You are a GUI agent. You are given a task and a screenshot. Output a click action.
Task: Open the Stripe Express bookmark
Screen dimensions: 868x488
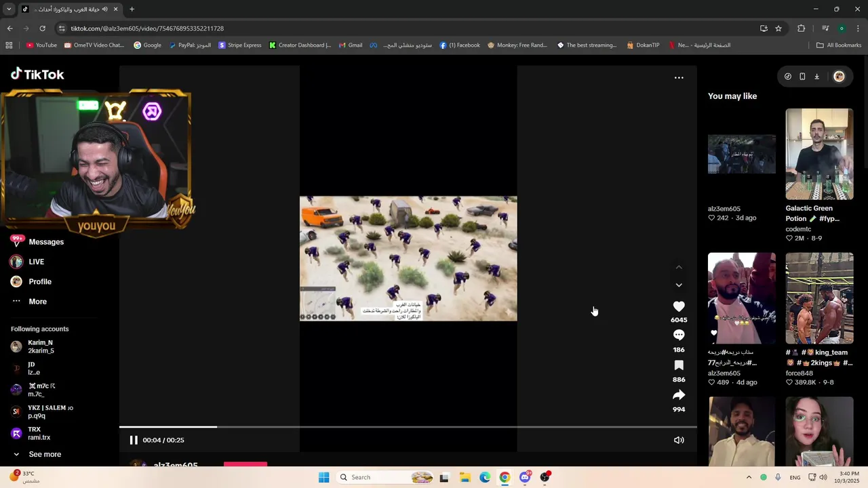tap(239, 45)
